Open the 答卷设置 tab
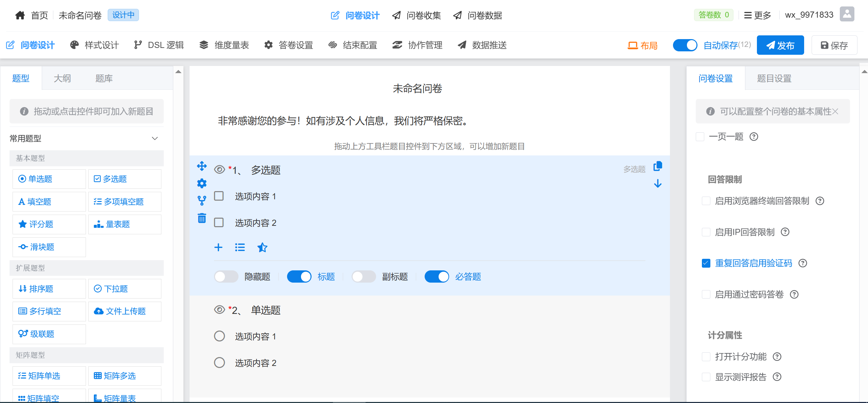This screenshot has width=868, height=403. tap(289, 45)
